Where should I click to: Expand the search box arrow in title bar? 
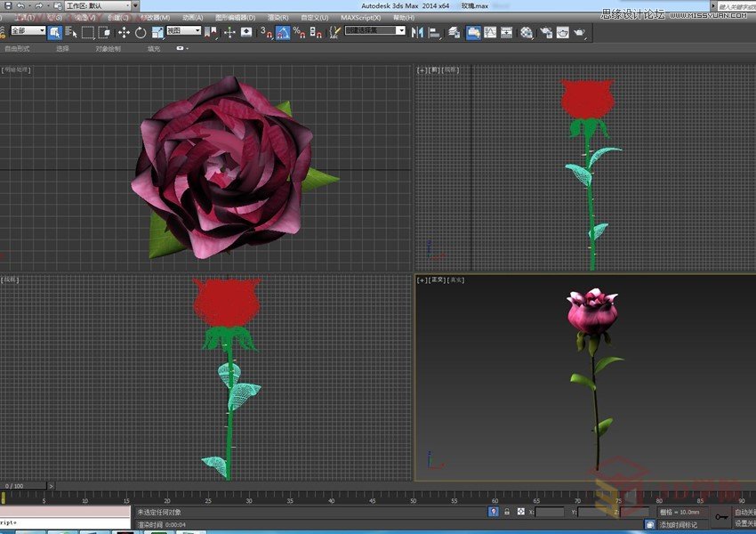coord(713,6)
